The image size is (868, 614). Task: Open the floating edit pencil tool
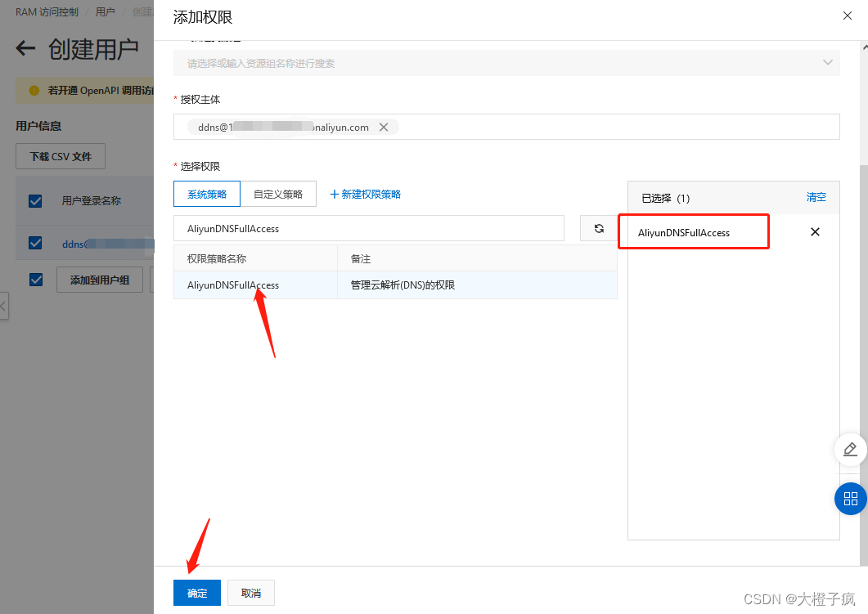pyautogui.click(x=851, y=450)
